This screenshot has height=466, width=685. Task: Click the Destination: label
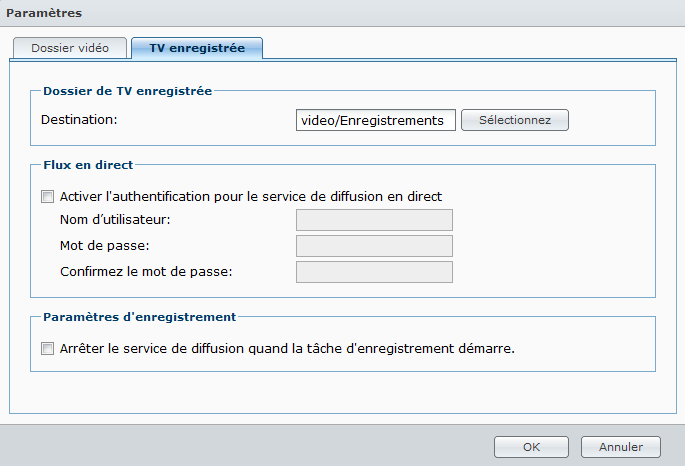coord(80,120)
